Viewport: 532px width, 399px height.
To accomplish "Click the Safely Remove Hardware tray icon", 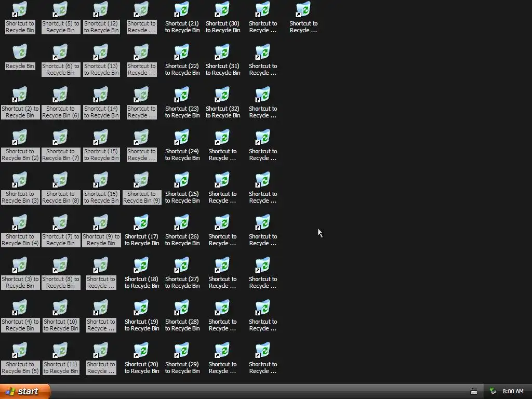I will click(x=493, y=391).
